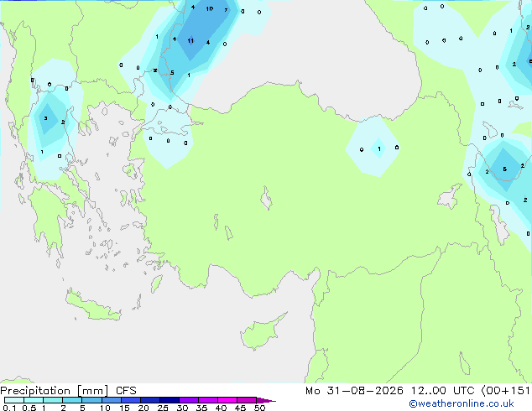Select the map value '7' near top edge
532x411 pixels.
226,10
